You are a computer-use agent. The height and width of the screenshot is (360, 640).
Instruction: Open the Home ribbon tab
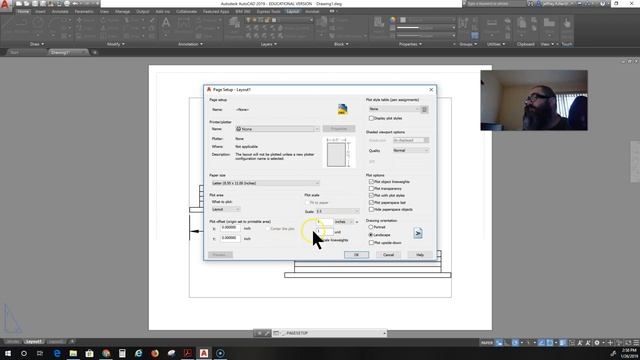23,11
